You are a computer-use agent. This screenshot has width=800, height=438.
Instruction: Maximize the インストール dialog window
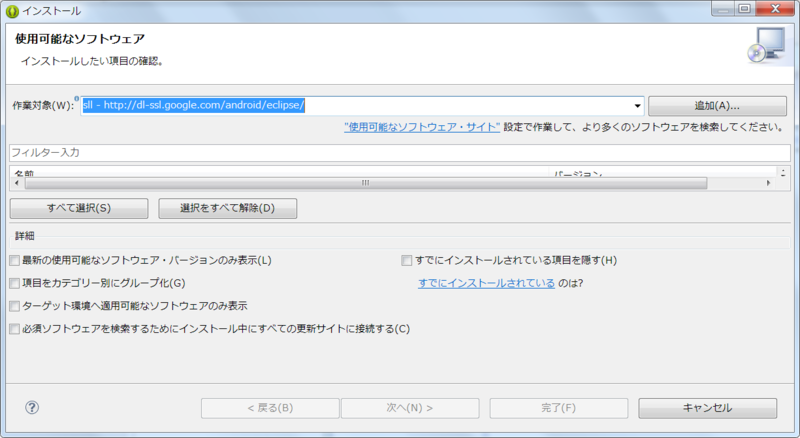click(x=744, y=9)
